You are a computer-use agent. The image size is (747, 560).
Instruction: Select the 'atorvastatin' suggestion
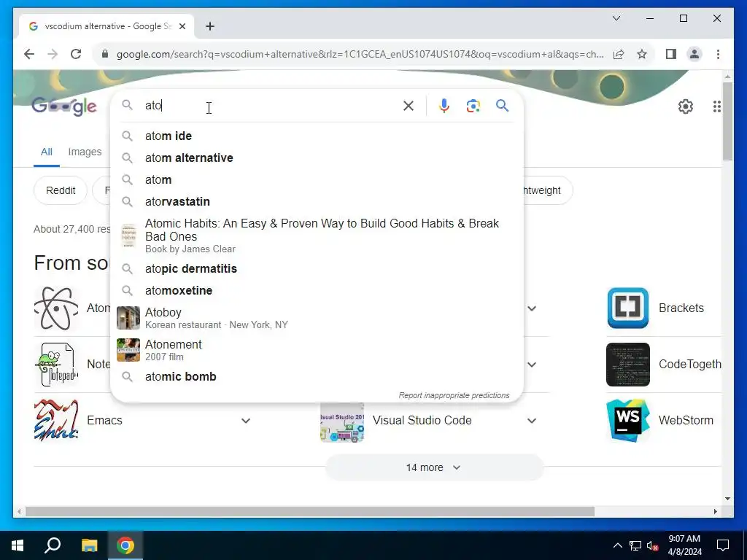pos(317,202)
